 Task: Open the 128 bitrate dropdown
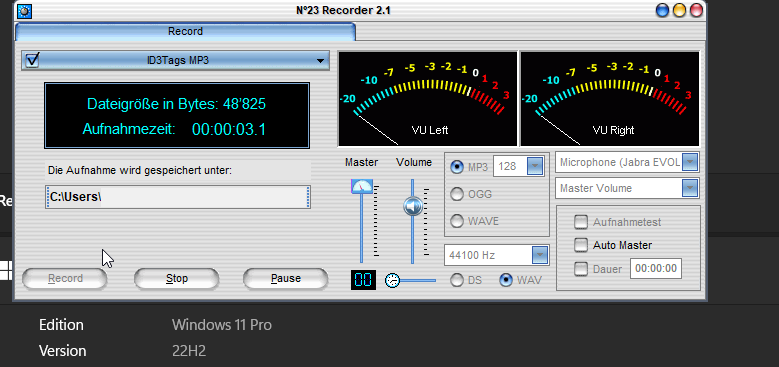535,166
